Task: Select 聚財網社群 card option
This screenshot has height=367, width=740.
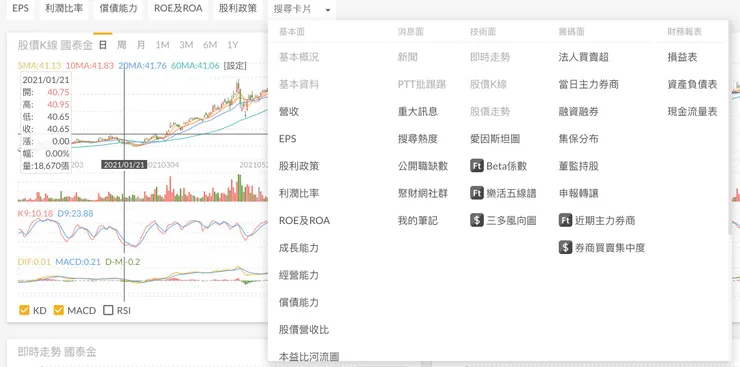Action: (423, 193)
